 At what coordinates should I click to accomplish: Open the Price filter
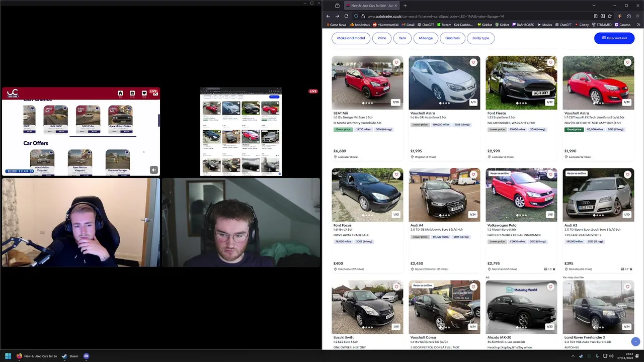pos(382,38)
